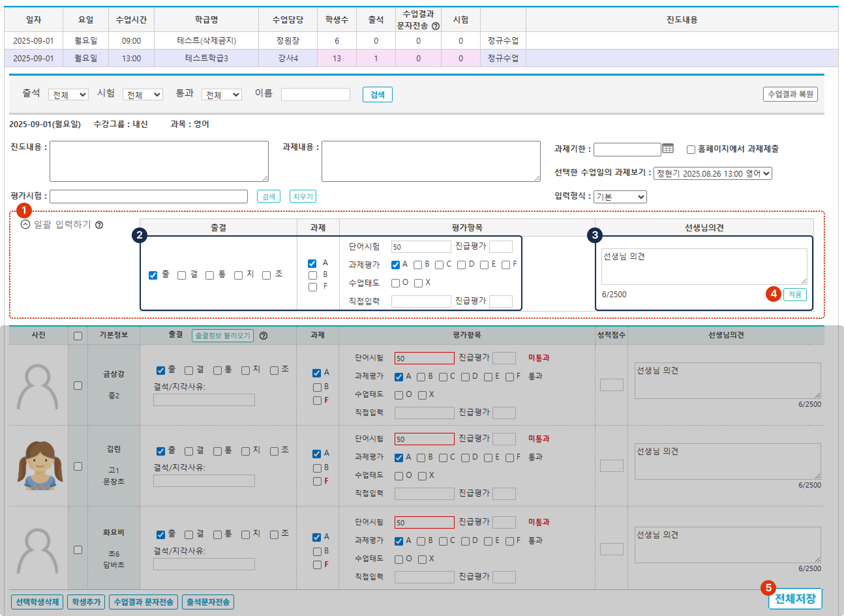Click the 진도내용 text area
The width and height of the screenshot is (844, 616).
[159, 161]
